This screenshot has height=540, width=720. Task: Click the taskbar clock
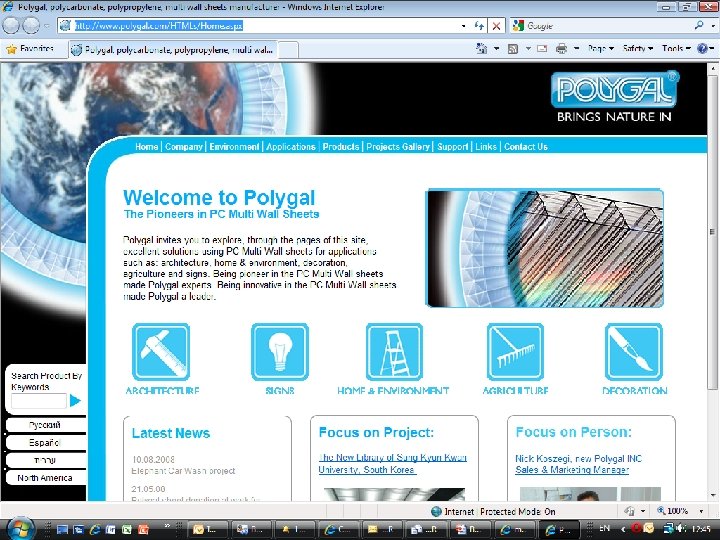tap(703, 529)
